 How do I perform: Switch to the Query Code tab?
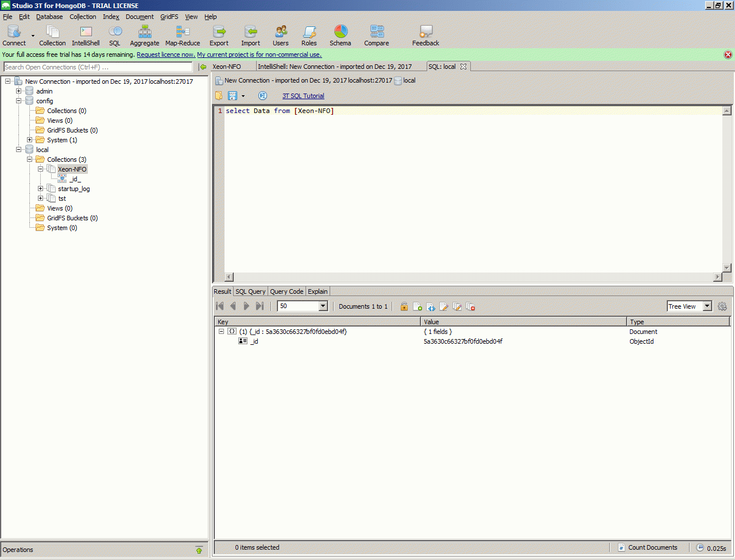(287, 291)
